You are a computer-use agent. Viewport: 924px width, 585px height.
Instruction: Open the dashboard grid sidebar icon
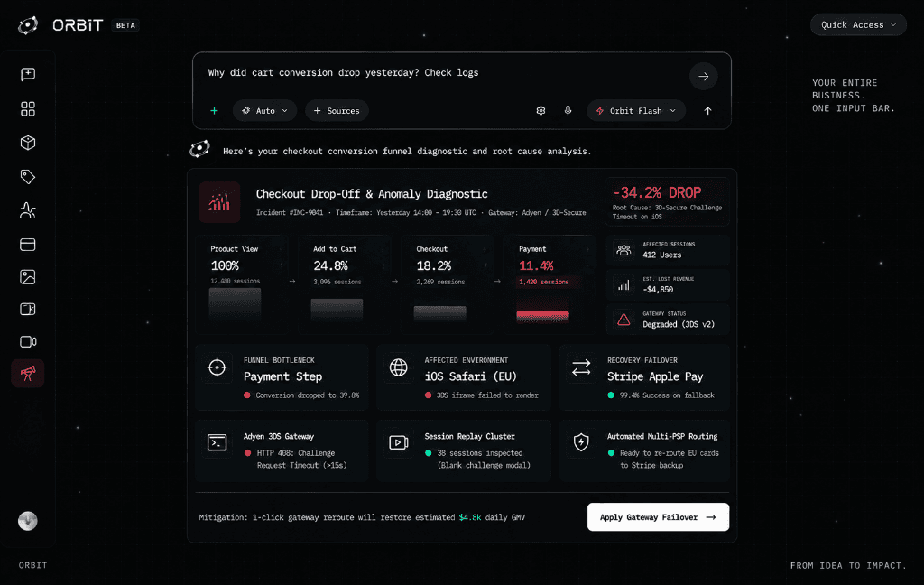pos(28,109)
